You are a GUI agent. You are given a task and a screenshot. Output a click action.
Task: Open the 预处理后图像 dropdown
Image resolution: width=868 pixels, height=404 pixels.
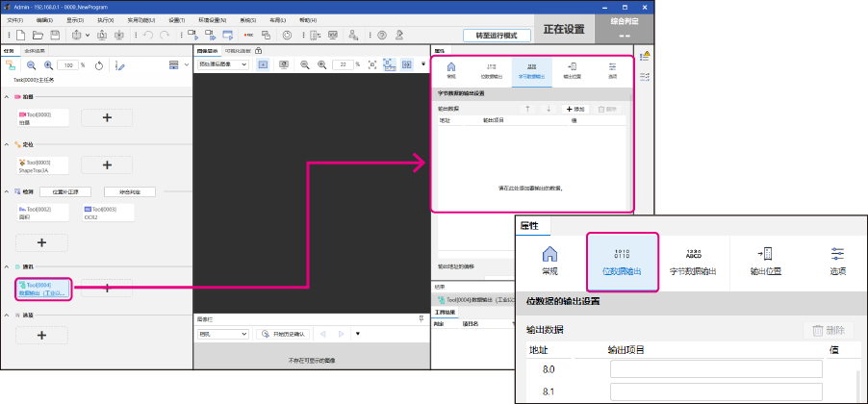pos(222,64)
